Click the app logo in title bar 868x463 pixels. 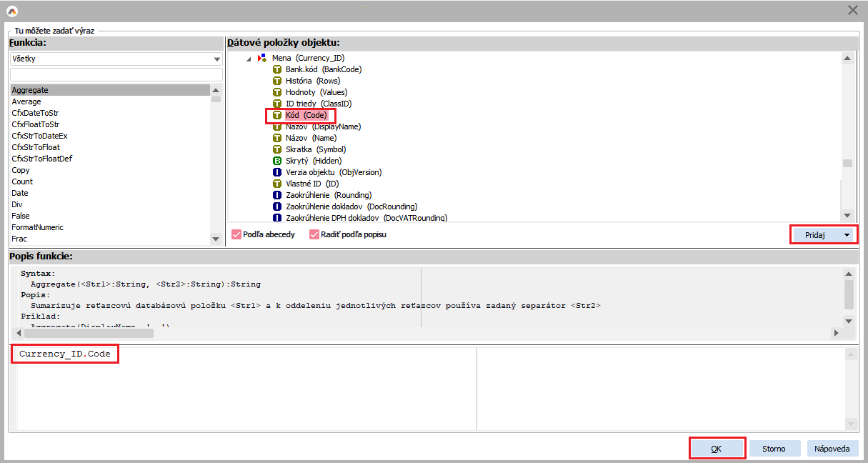pos(12,11)
